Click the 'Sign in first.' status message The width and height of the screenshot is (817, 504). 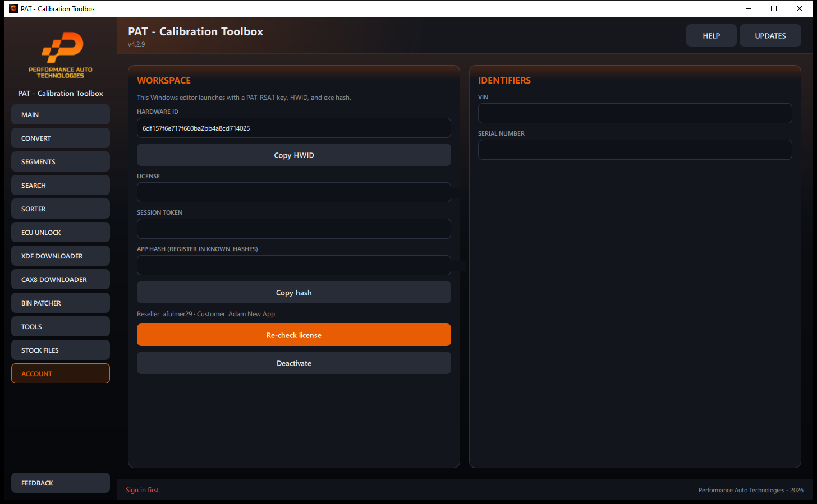(143, 490)
